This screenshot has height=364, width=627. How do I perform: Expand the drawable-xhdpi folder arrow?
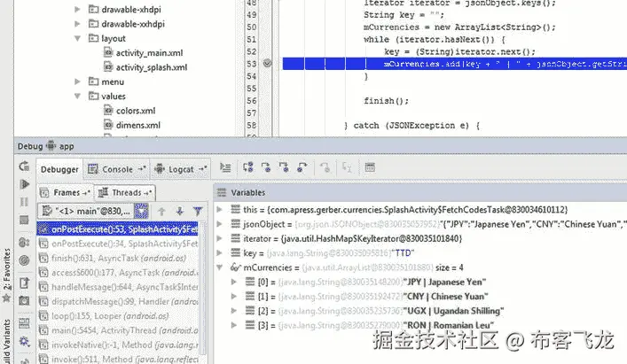(x=77, y=9)
